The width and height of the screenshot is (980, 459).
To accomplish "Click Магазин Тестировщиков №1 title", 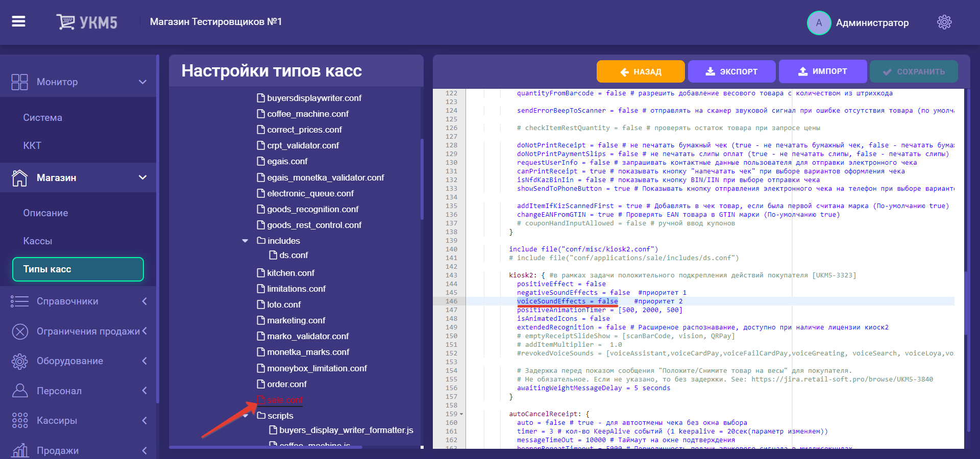I will (216, 21).
